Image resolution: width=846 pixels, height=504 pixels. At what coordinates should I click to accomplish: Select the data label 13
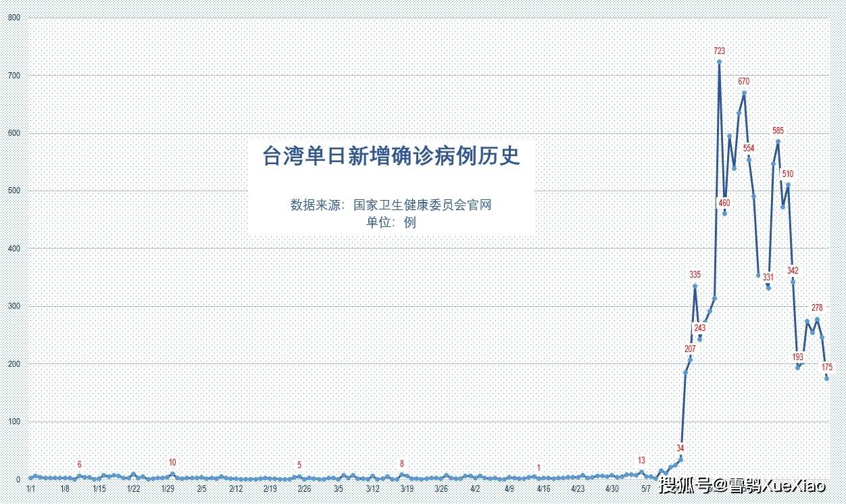(x=641, y=460)
